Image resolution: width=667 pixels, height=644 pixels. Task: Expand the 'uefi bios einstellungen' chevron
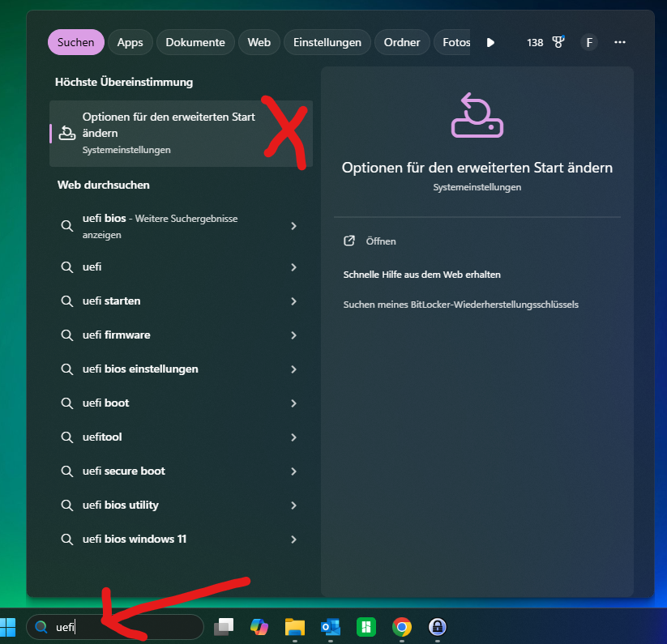tap(293, 369)
